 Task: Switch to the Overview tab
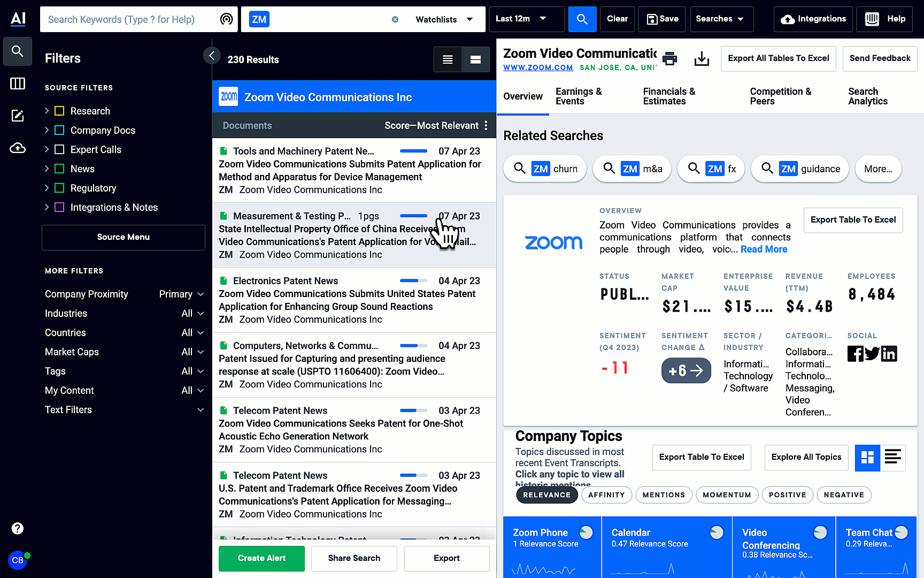(x=522, y=96)
